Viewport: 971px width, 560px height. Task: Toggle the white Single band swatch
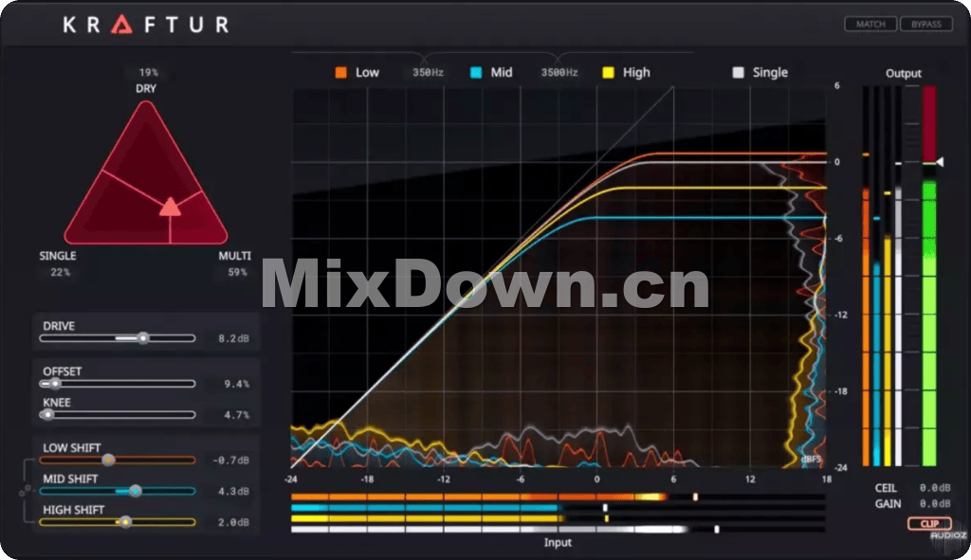click(x=738, y=72)
